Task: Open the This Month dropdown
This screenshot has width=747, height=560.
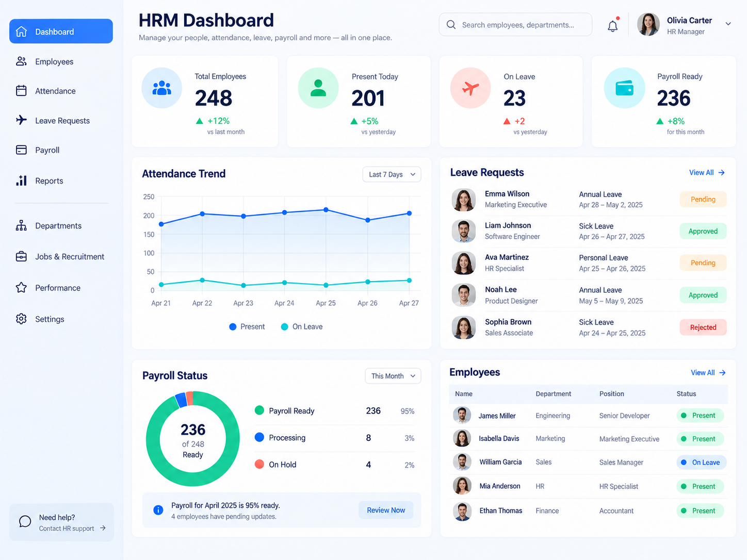Action: point(393,376)
